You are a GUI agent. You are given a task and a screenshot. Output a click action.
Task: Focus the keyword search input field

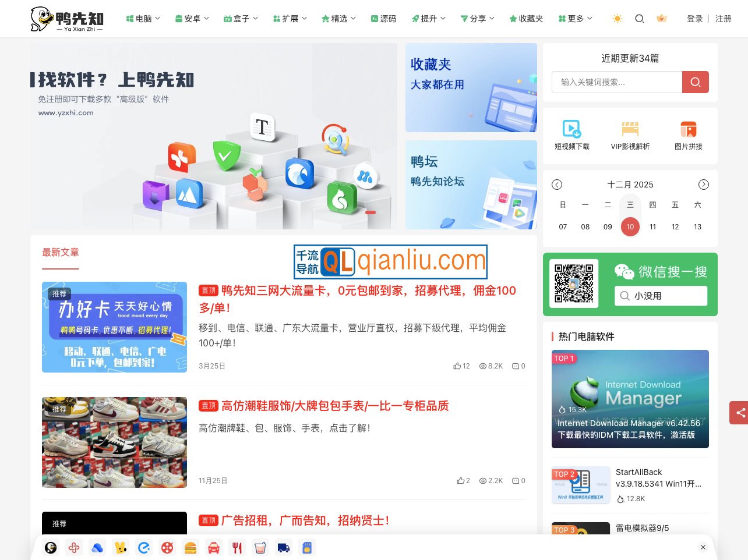point(616,82)
